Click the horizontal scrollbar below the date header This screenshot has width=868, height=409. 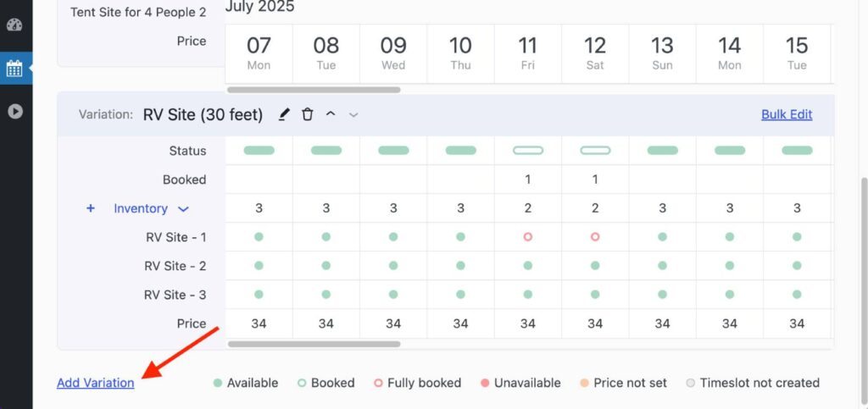[x=314, y=89]
